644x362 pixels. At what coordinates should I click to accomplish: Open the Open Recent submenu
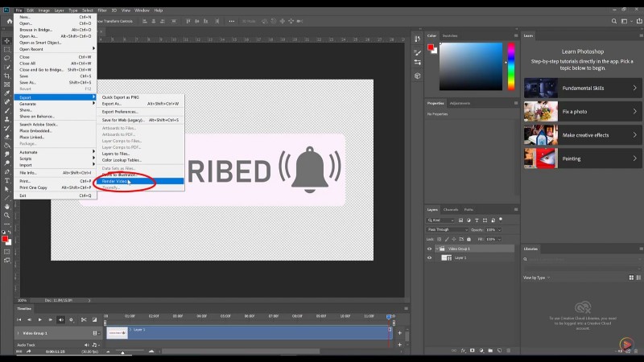click(x=55, y=49)
